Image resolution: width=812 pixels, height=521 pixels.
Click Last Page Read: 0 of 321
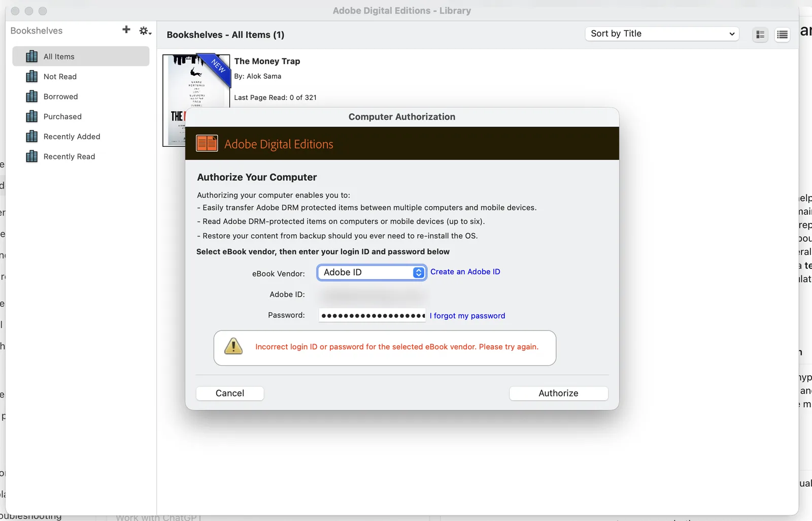(x=275, y=97)
